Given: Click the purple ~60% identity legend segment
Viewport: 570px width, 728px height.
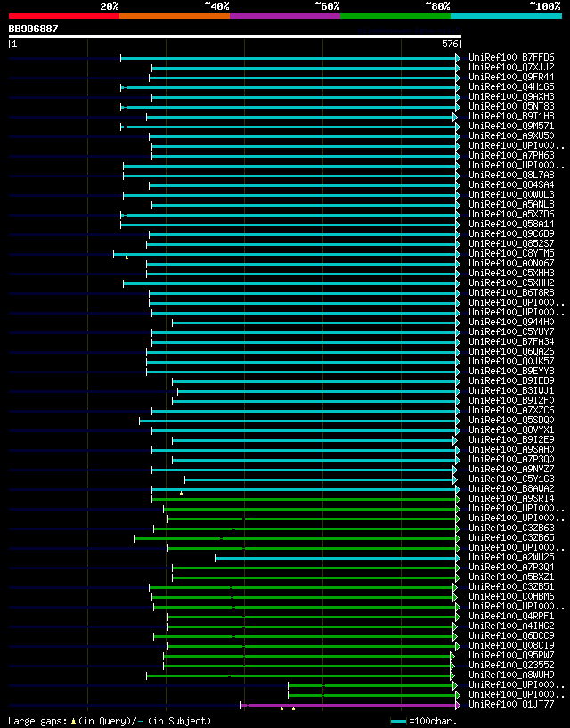Looking at the screenshot, I should coord(285,16).
